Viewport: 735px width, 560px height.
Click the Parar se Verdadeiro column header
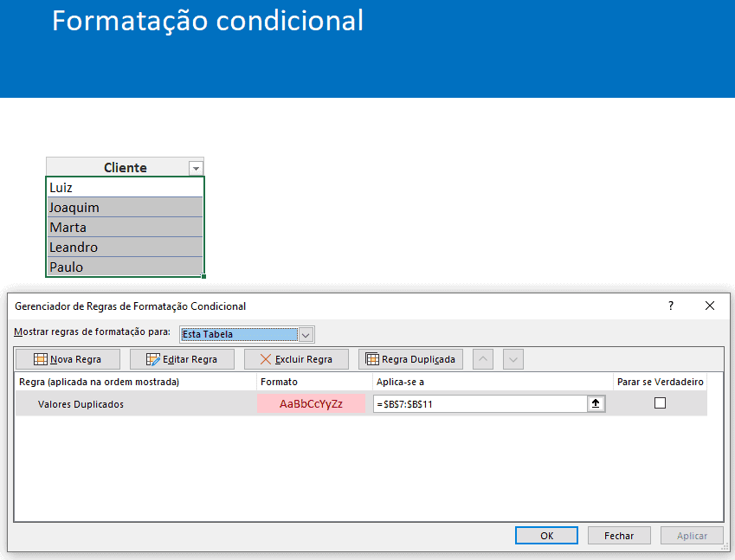coord(660,382)
